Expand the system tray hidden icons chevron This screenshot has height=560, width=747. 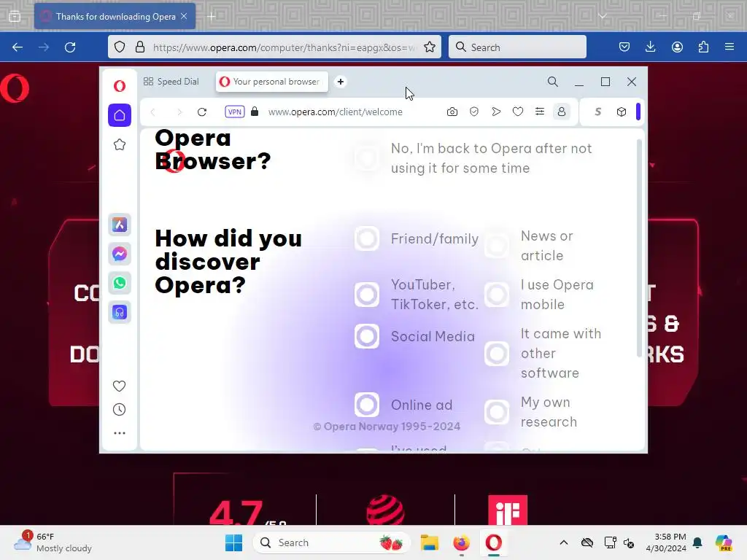click(564, 542)
